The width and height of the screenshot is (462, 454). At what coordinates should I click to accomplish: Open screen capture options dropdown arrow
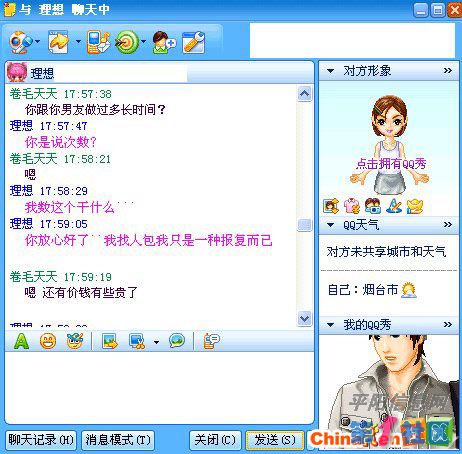(156, 342)
